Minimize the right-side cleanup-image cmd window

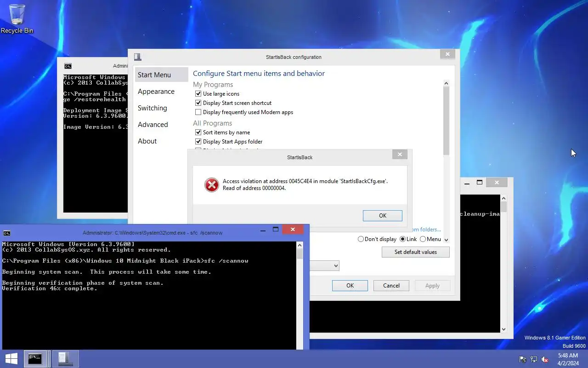467,183
